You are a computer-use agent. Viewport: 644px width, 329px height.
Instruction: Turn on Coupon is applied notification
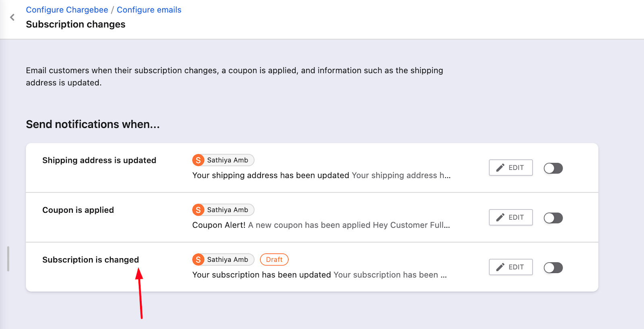553,218
